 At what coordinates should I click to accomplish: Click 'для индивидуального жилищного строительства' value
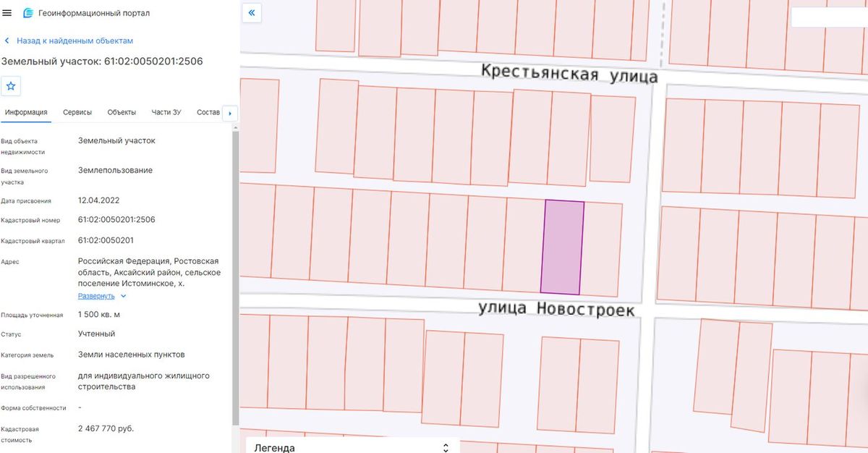coord(144,381)
